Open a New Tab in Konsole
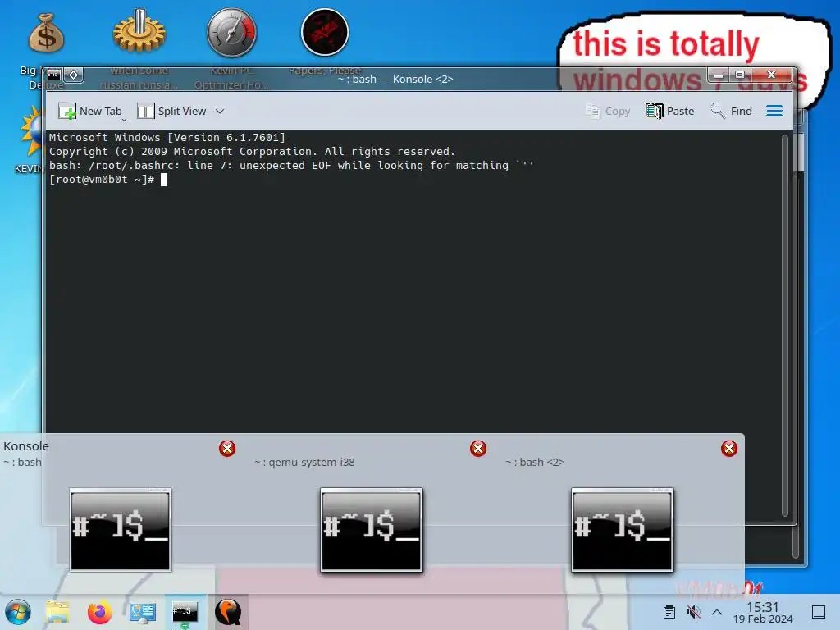Image resolution: width=840 pixels, height=630 pixels. [x=90, y=111]
